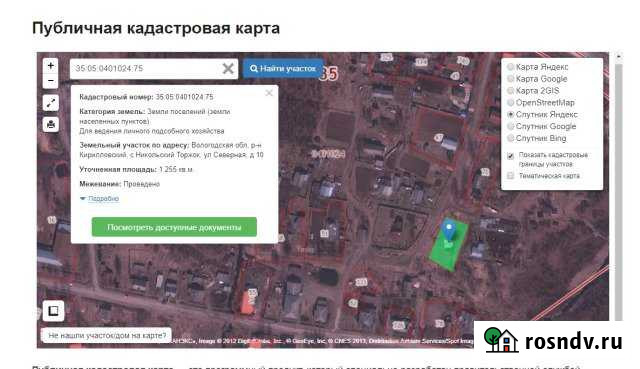This screenshot has height=369, width=640.
Task: Click the blue location pin on the green parcel
Action: [x=449, y=231]
